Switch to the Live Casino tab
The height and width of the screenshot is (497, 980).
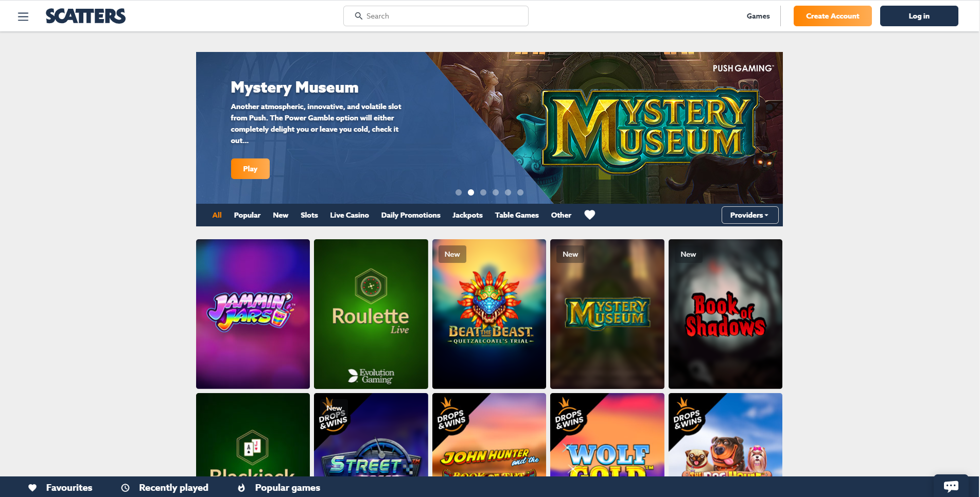point(349,215)
